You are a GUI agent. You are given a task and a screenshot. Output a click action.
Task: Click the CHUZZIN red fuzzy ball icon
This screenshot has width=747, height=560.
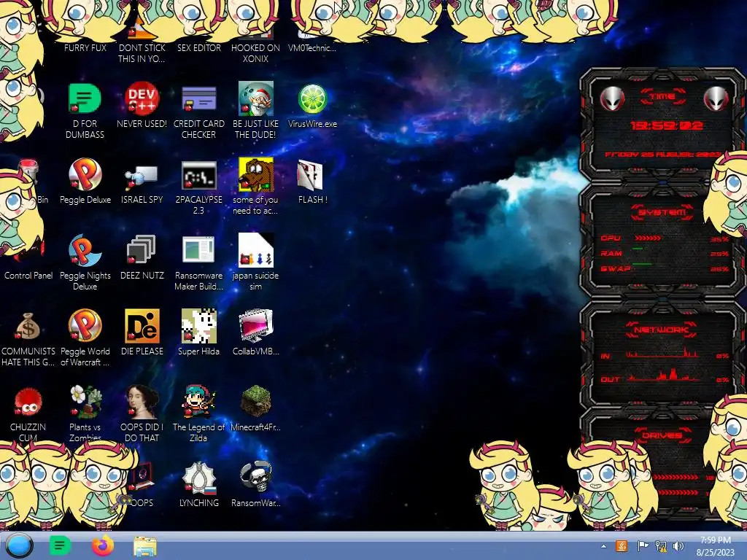coord(28,402)
